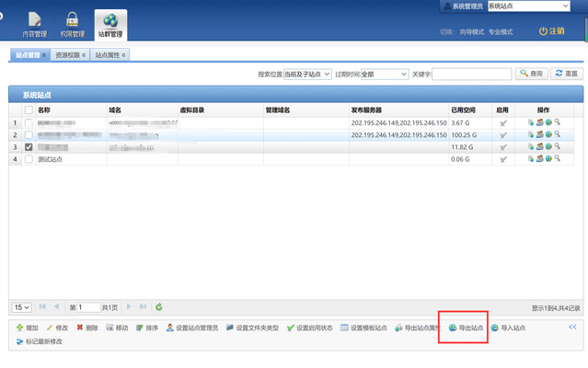Click the 查询 search button

click(x=532, y=74)
